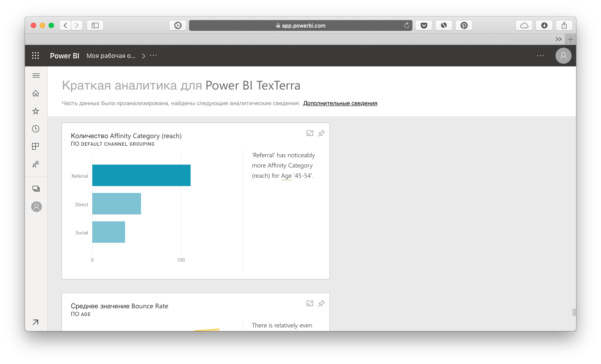The width and height of the screenshot is (601, 364).
Task: Go forward in Safari
Action: (x=77, y=25)
